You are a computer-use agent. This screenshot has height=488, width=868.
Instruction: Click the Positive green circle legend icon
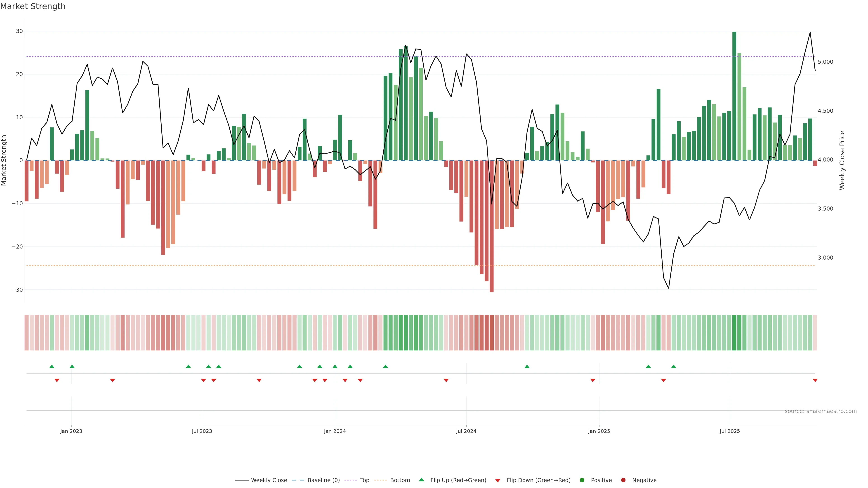pos(582,480)
